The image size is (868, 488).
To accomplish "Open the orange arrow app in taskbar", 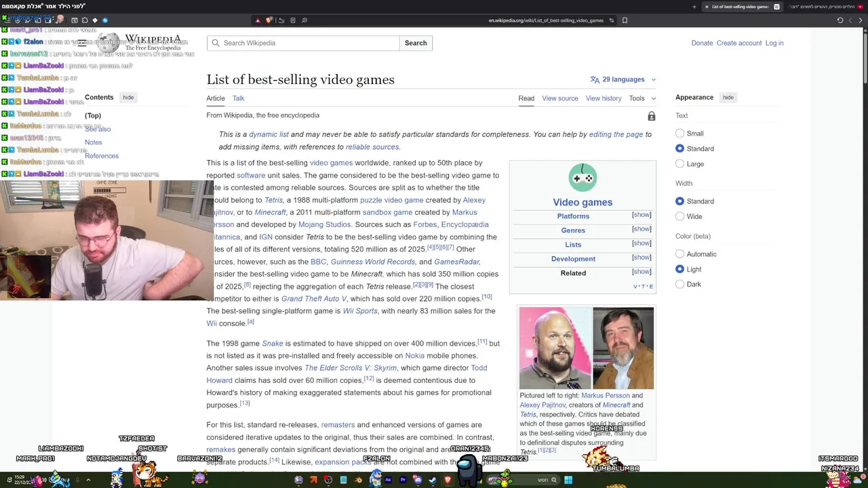I will tap(314, 480).
